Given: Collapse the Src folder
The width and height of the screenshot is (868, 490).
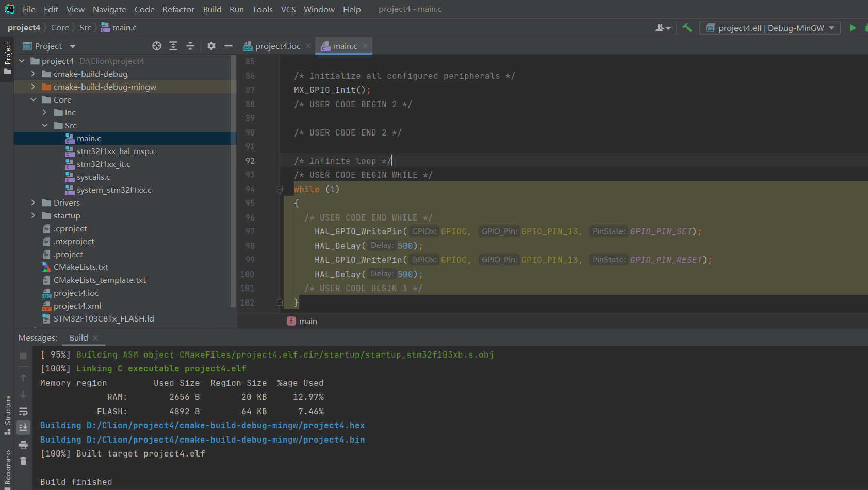Looking at the screenshot, I should [45, 125].
